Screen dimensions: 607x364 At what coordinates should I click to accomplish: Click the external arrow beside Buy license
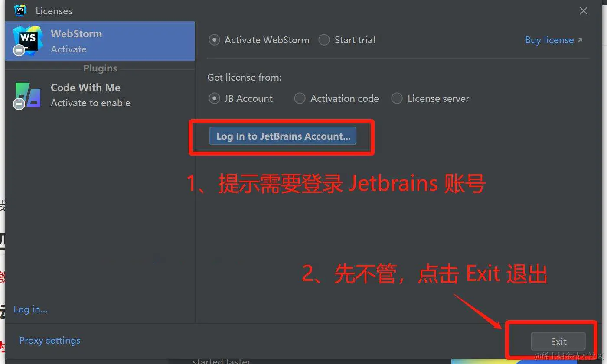point(580,40)
